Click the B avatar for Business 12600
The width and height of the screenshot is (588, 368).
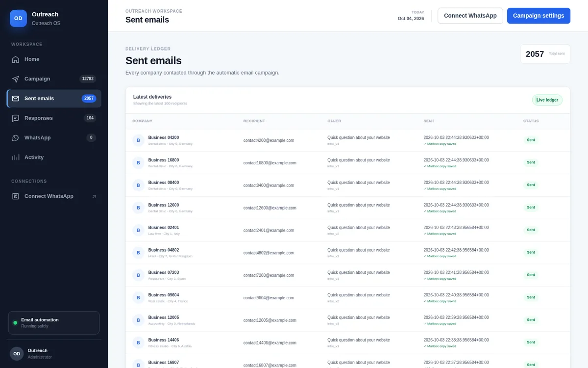click(138, 208)
